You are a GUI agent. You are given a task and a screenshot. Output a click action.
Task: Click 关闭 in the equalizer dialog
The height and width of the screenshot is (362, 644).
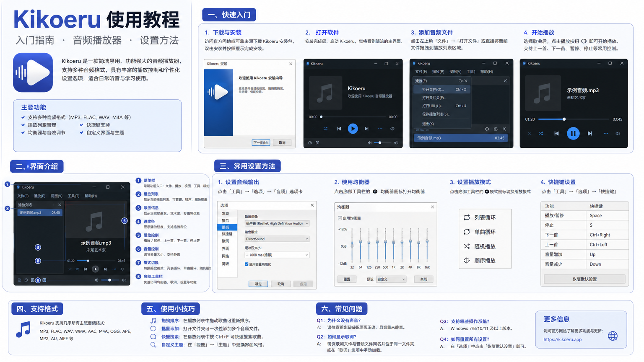point(424,279)
